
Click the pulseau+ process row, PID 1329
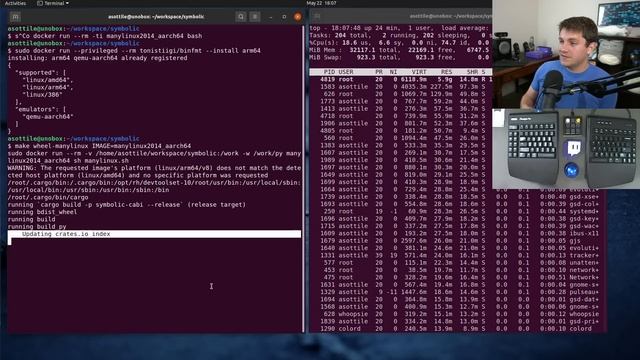click(x=455, y=292)
